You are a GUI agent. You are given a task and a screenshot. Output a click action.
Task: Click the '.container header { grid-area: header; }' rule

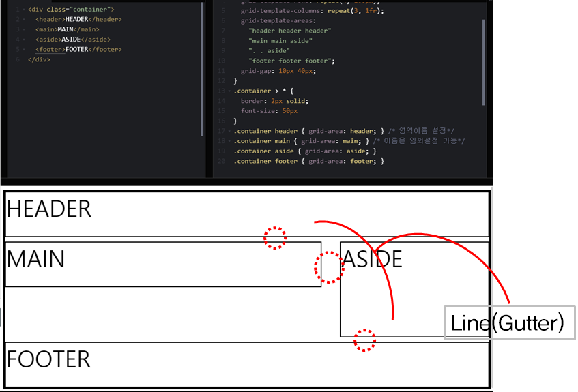tap(309, 131)
